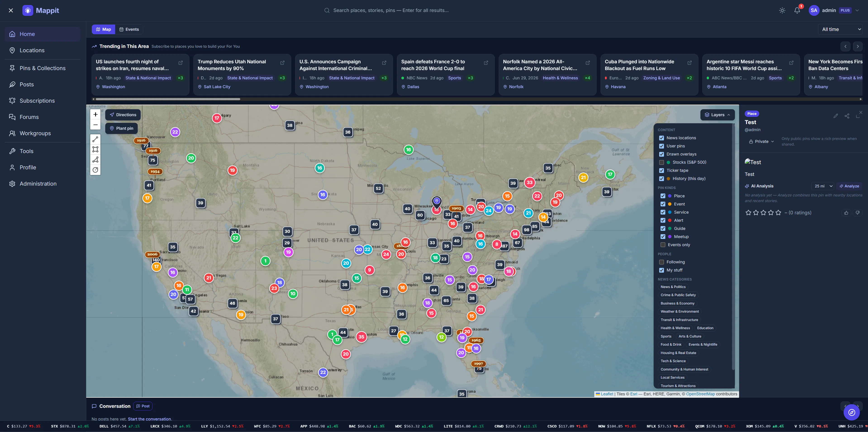
Task: Enable the Stocks (S&P 500) layer
Action: pos(661,162)
